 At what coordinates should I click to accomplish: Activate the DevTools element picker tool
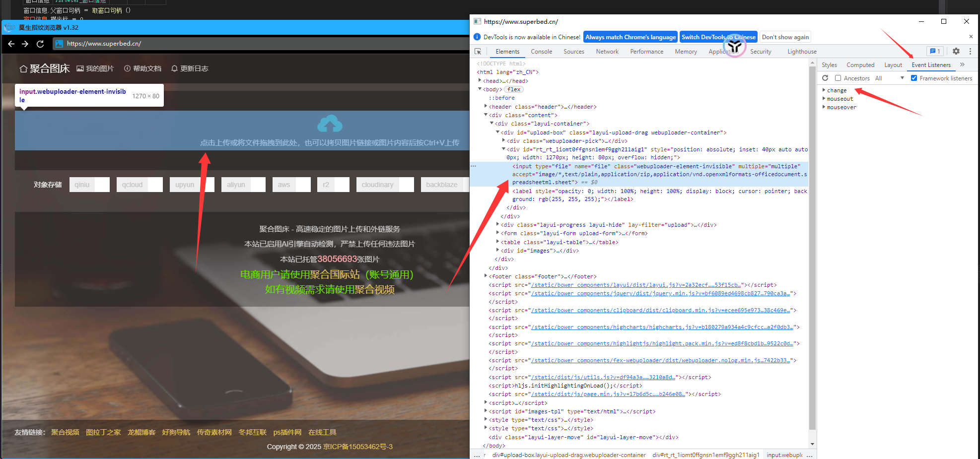(478, 52)
